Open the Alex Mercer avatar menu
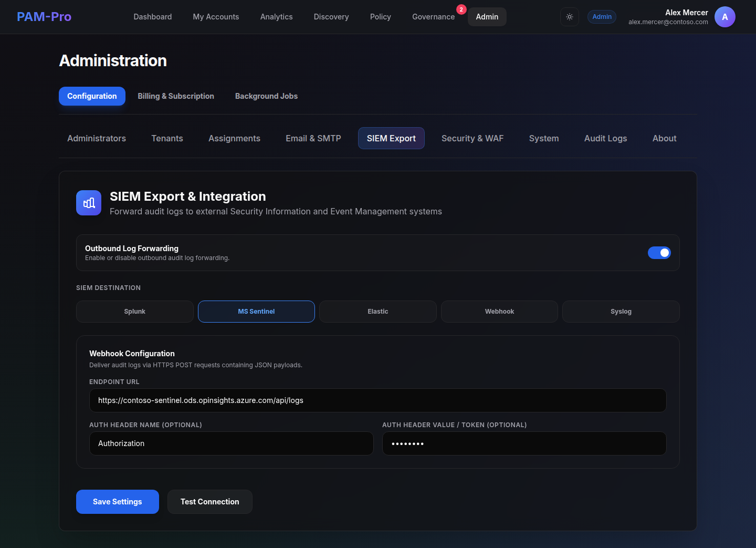 coord(725,17)
